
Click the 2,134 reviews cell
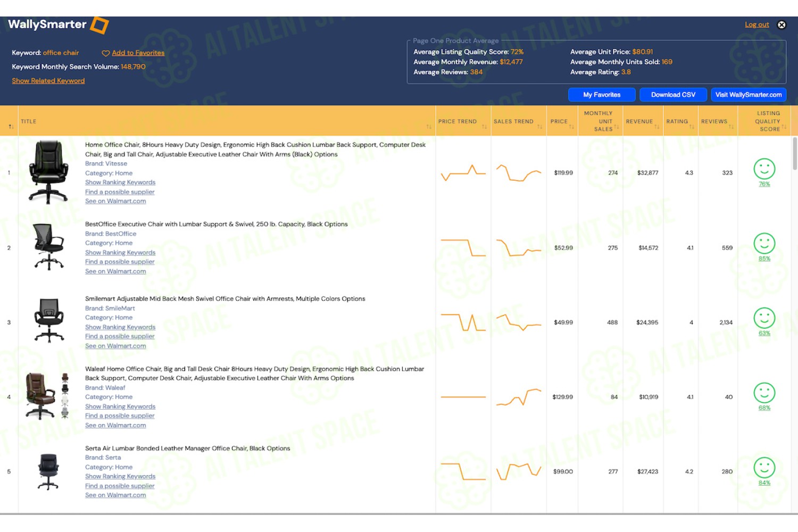[726, 322]
